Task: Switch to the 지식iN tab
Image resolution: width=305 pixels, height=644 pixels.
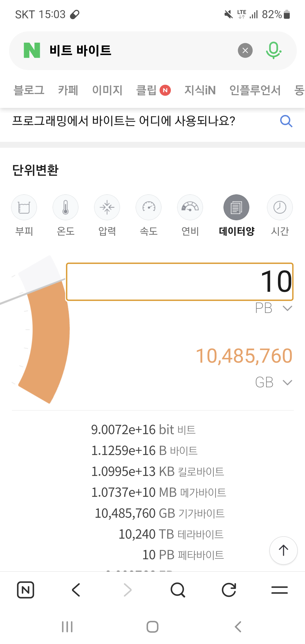Action: coord(200,90)
